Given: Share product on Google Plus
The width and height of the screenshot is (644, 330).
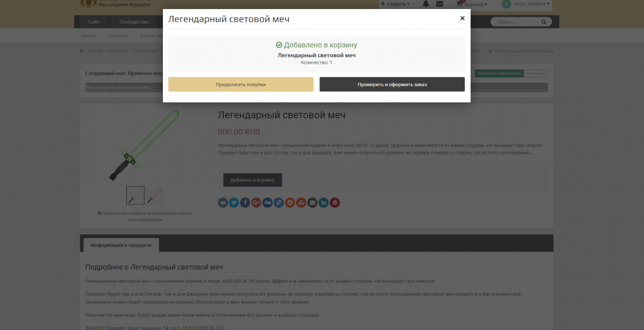Looking at the screenshot, I should (x=256, y=203).
